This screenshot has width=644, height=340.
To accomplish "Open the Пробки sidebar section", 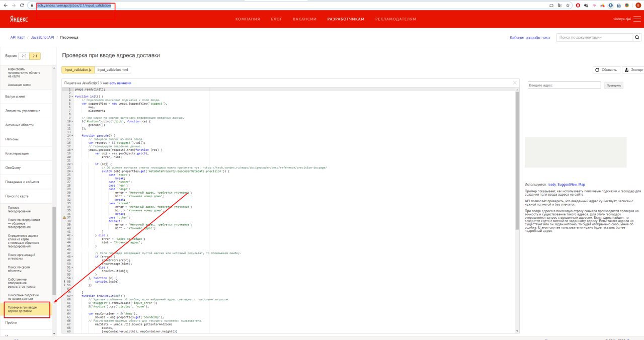I will click(11, 322).
